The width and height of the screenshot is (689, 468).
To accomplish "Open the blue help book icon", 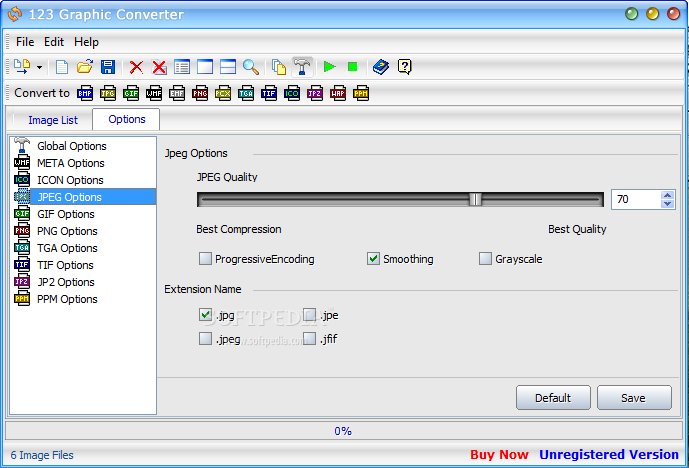I will click(381, 67).
